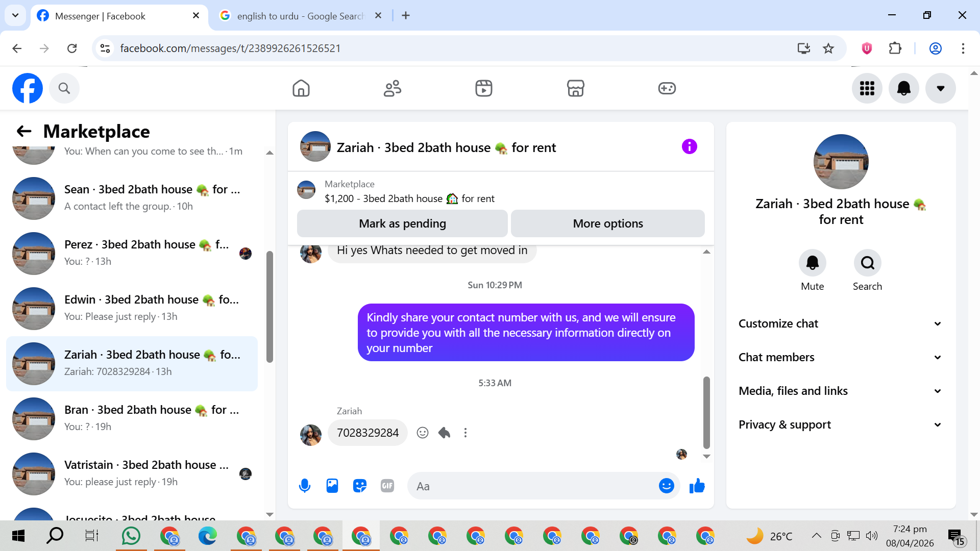Open the GIF picker icon
The height and width of the screenshot is (551, 980).
pyautogui.click(x=387, y=486)
